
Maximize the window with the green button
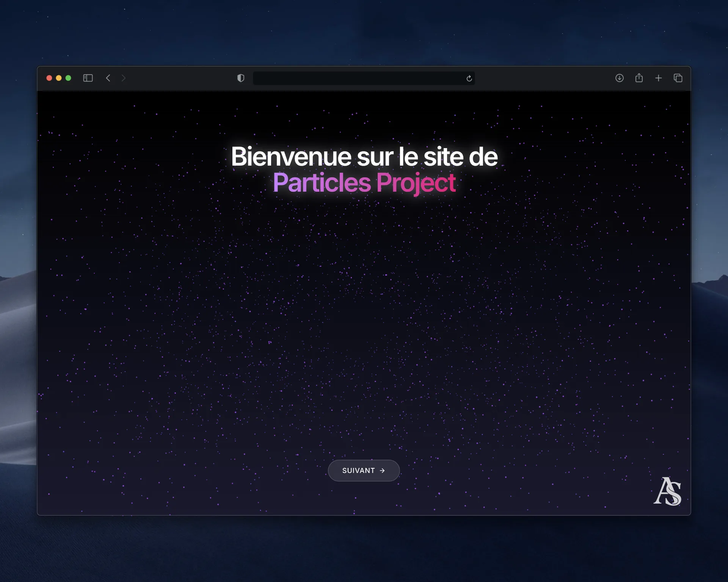68,78
